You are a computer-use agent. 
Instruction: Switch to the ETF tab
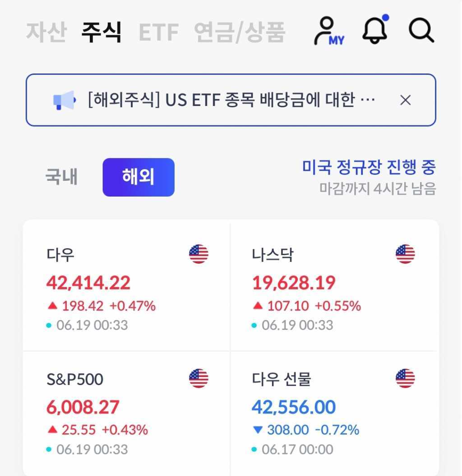(x=158, y=32)
